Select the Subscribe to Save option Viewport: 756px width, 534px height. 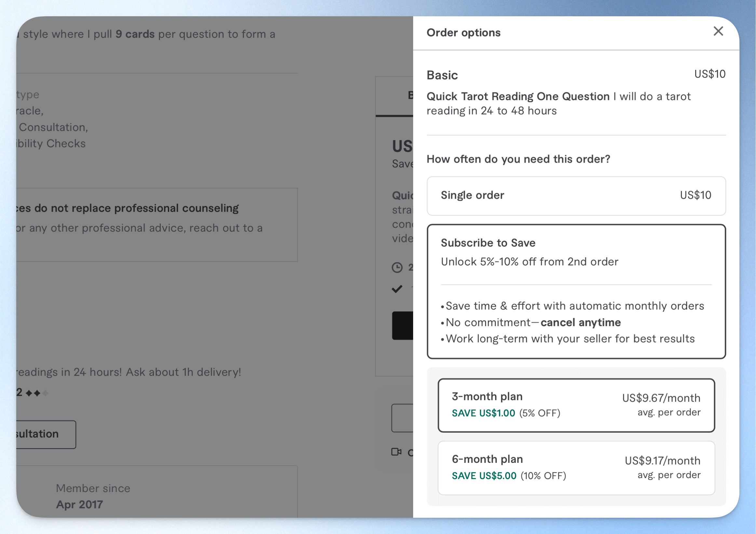pyautogui.click(x=576, y=291)
